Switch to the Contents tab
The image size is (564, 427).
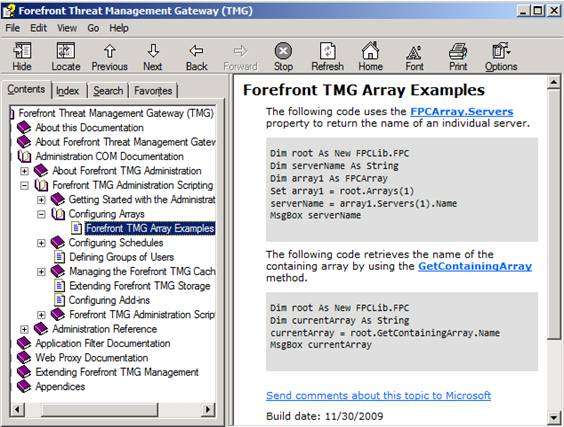(26, 89)
